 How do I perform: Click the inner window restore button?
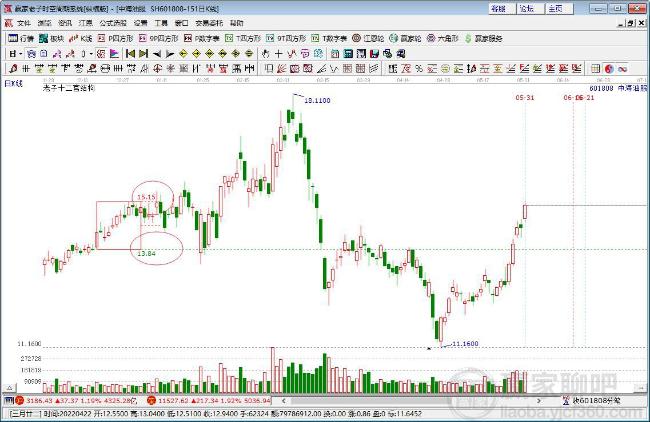pos(630,23)
